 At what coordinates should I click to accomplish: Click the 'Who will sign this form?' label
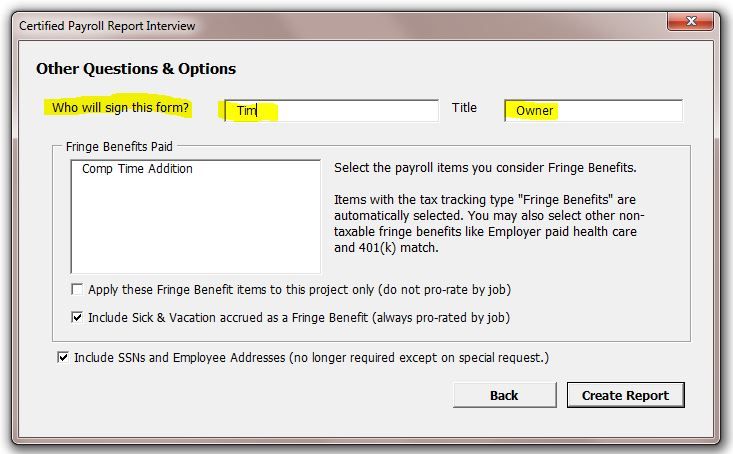(120, 108)
